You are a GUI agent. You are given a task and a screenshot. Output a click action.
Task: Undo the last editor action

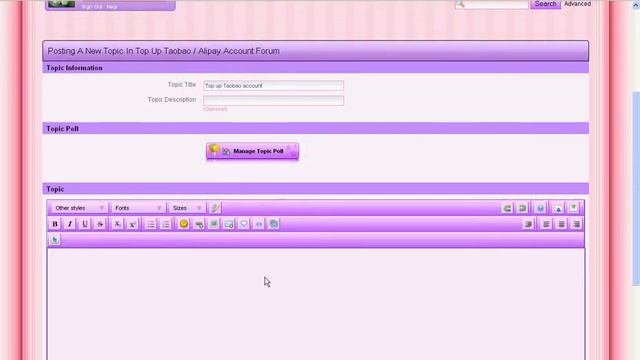(507, 208)
